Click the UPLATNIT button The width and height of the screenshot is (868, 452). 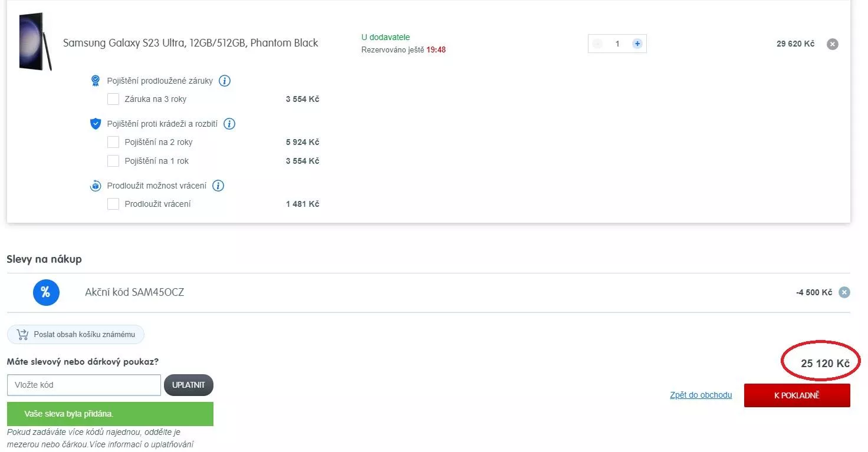click(x=189, y=385)
